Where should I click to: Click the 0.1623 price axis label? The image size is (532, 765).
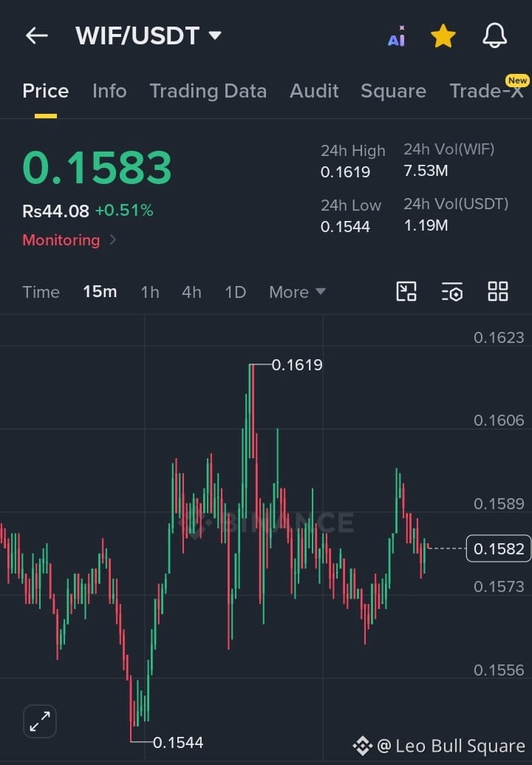click(x=499, y=337)
